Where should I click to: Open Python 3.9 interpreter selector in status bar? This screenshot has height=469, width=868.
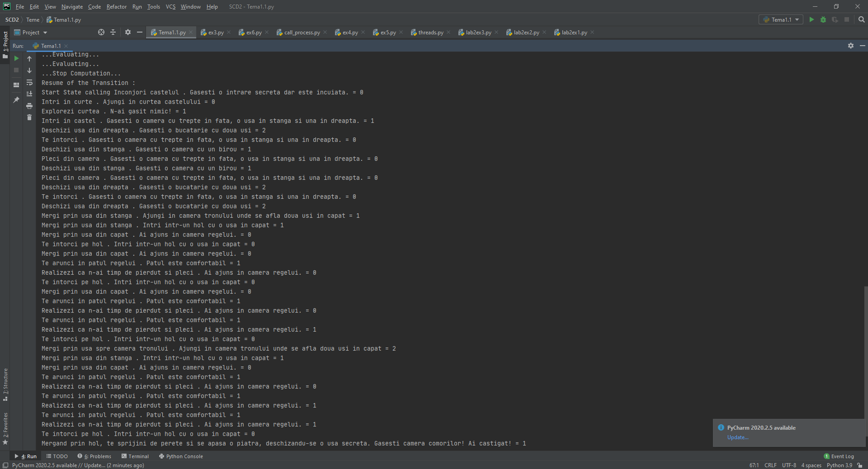pyautogui.click(x=839, y=465)
